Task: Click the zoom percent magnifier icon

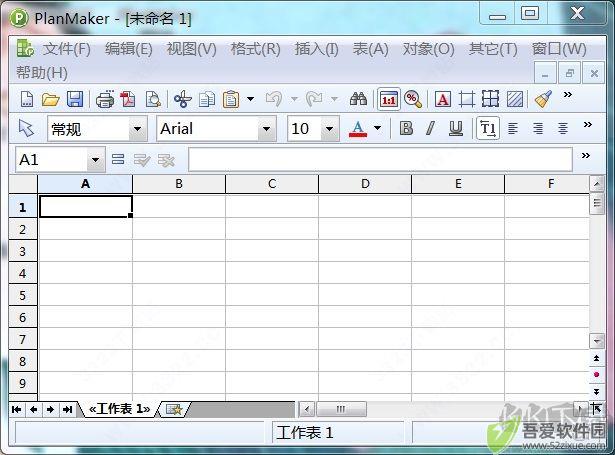Action: [413, 99]
